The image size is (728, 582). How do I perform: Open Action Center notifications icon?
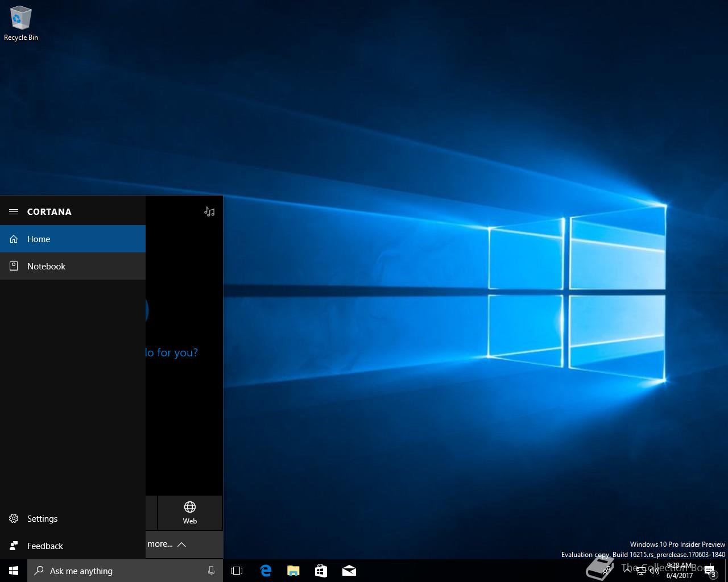(710, 571)
